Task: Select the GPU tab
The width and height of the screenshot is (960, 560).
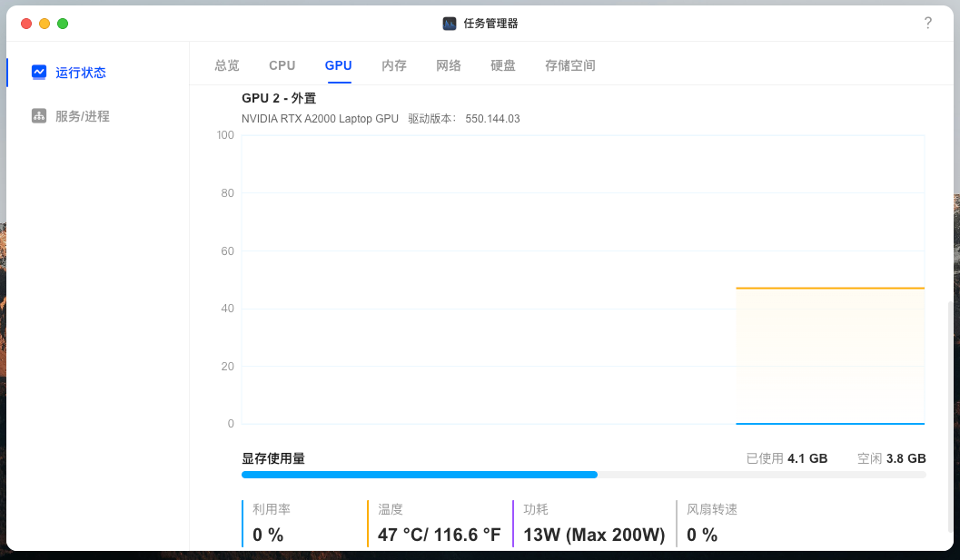Action: pos(339,65)
